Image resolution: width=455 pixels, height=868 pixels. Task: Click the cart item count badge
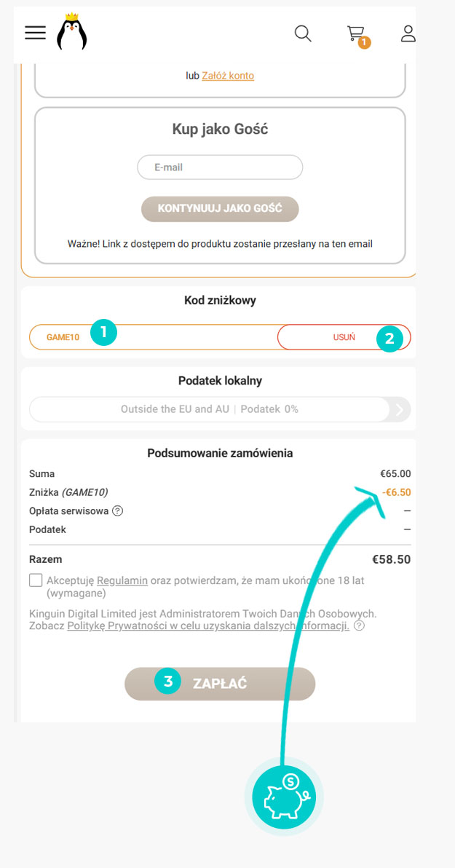[364, 42]
